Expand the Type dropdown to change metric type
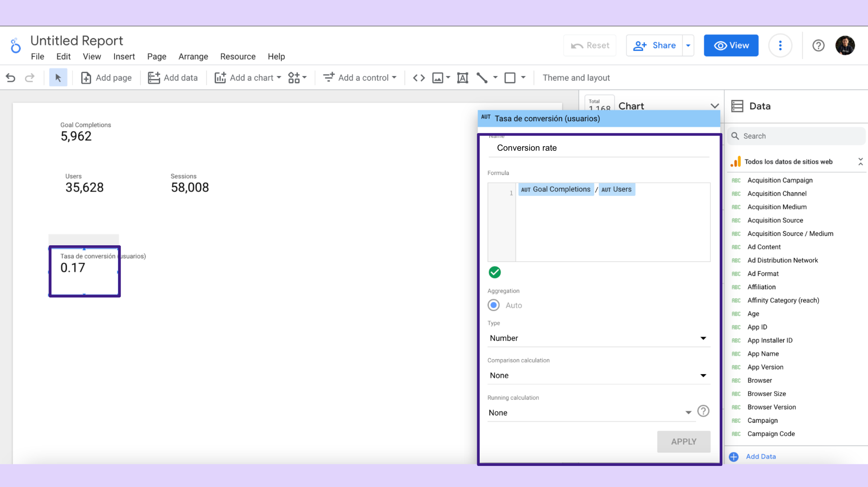The width and height of the screenshot is (868, 487). tap(598, 338)
